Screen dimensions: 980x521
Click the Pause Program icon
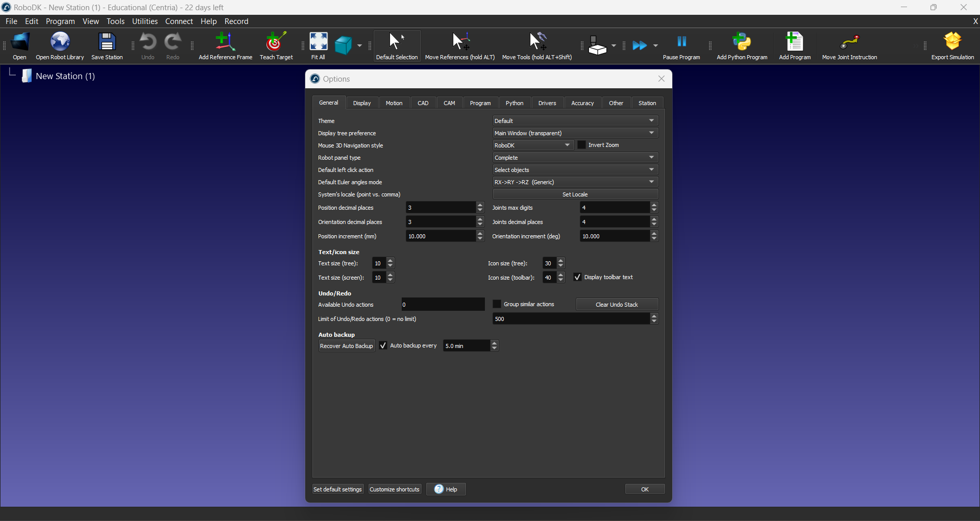(681, 43)
